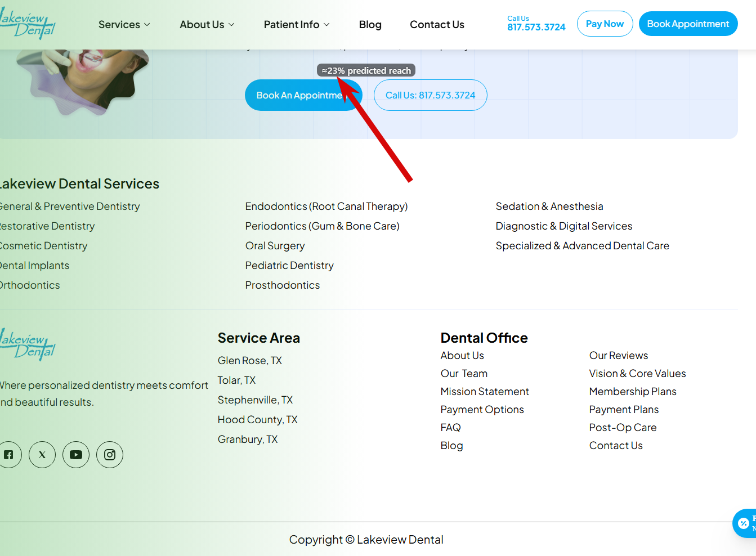Image resolution: width=756 pixels, height=556 pixels.
Task: Click the Dental Office heading
Action: click(484, 338)
